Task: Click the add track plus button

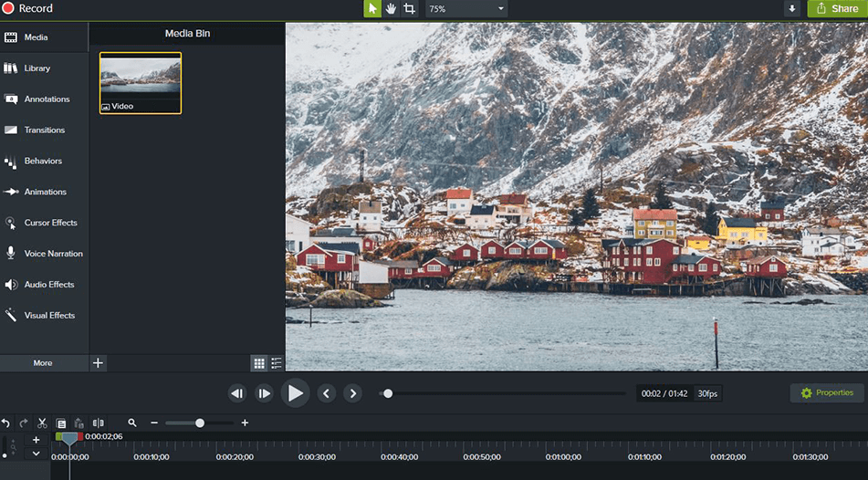Action: coord(36,440)
